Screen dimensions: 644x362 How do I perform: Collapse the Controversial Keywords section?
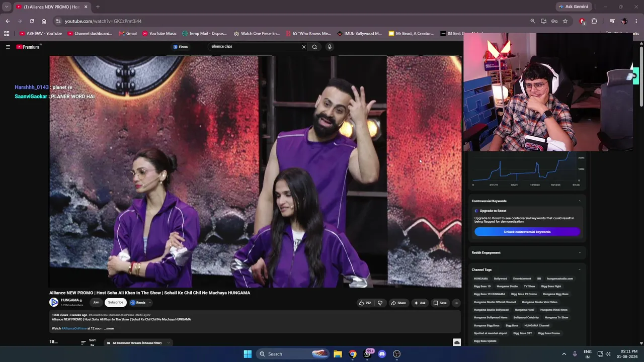tap(579, 201)
